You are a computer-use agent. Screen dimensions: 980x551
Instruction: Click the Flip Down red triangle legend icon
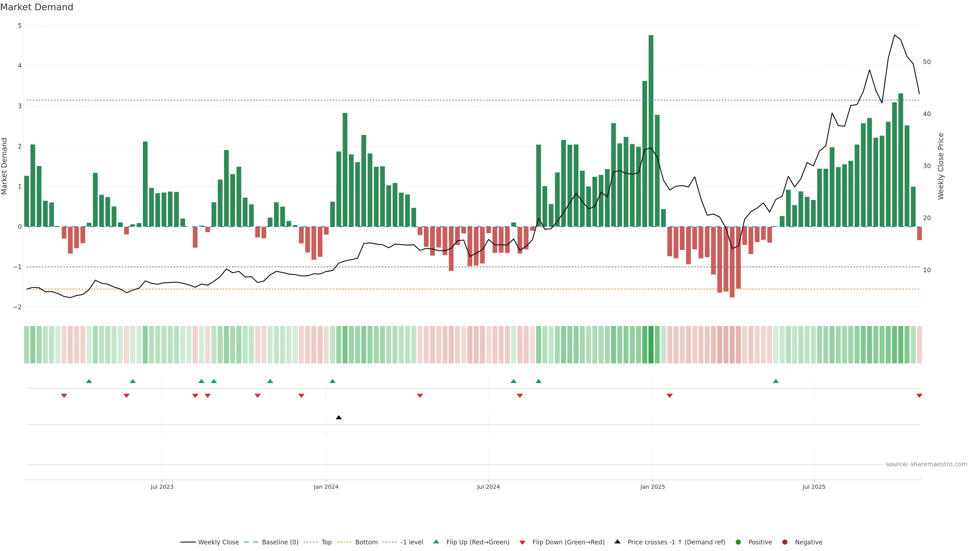tap(522, 543)
